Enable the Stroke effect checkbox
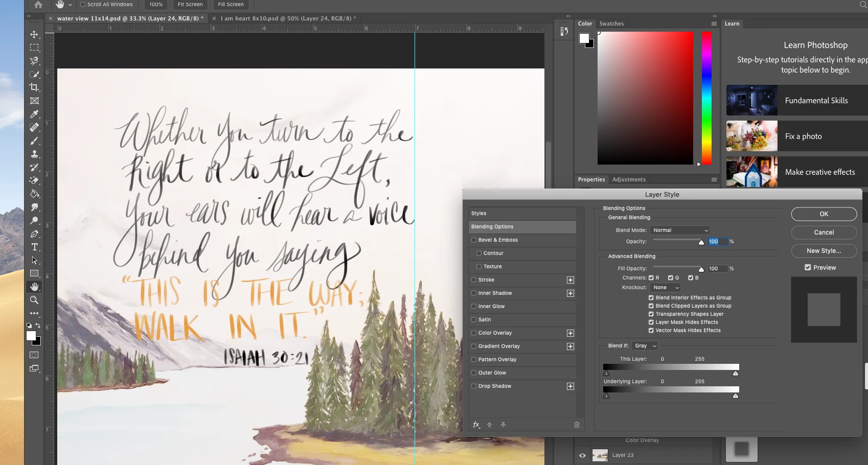This screenshot has height=465, width=868. point(474,280)
